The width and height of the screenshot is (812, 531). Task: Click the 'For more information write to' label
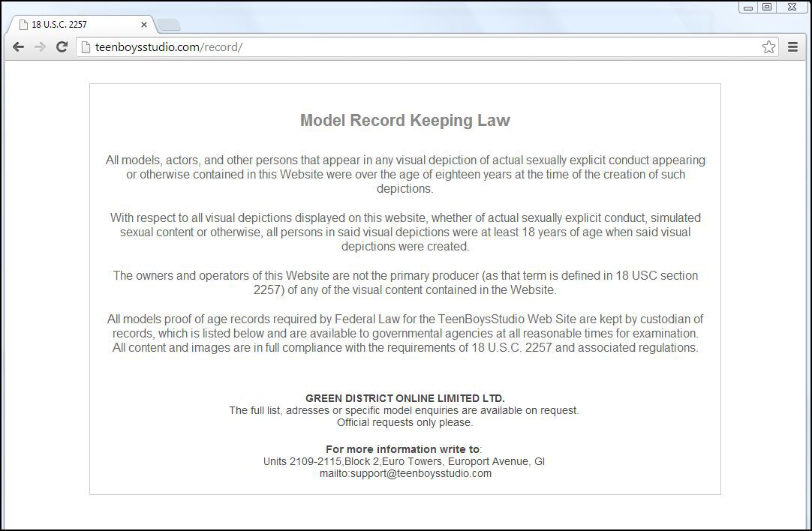tap(403, 449)
